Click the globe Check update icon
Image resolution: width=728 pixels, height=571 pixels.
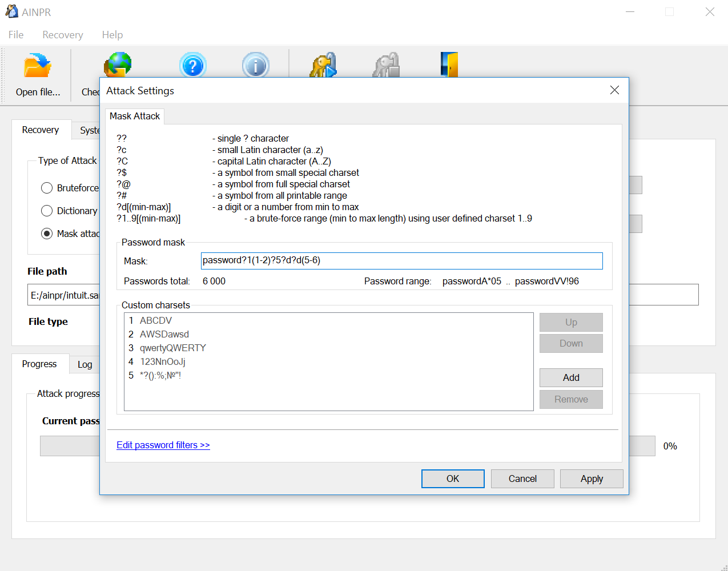click(117, 66)
